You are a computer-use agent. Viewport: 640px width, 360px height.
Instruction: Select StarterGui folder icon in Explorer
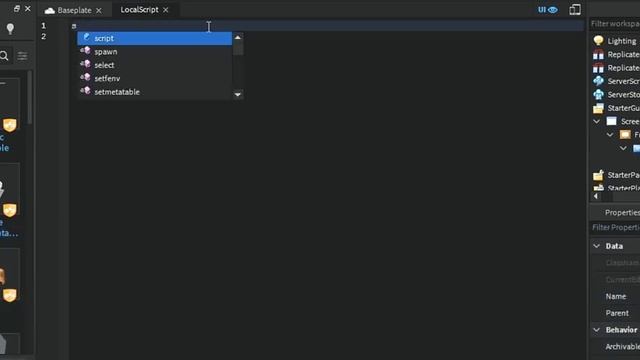[598, 108]
